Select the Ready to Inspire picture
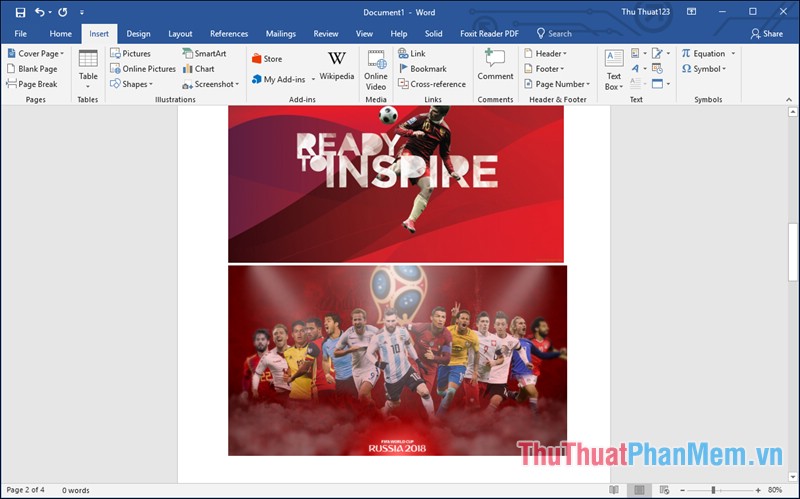 pos(396,184)
